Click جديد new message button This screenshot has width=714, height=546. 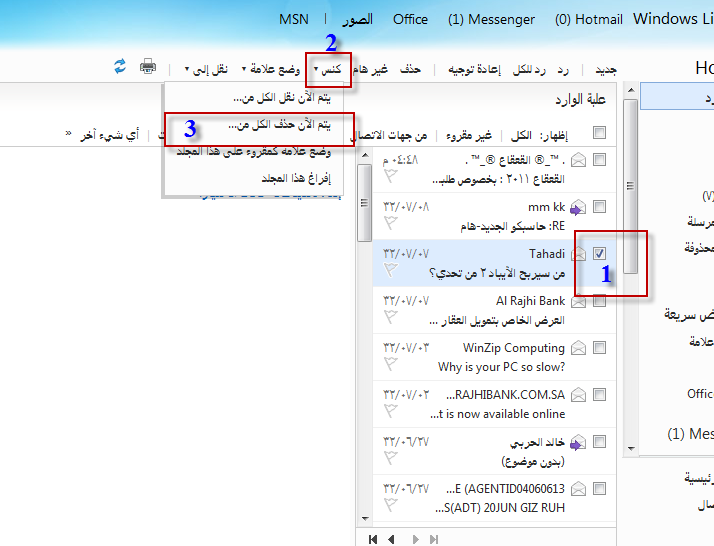point(606,70)
